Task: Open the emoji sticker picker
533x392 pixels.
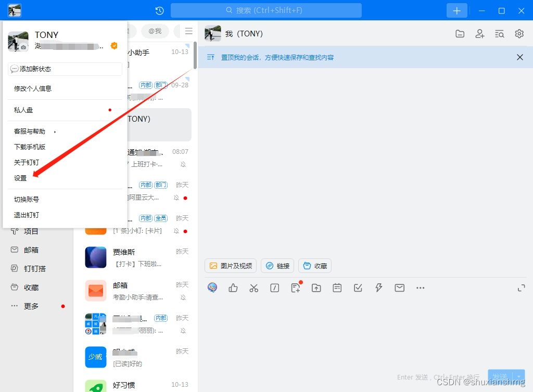Action: pyautogui.click(x=212, y=288)
